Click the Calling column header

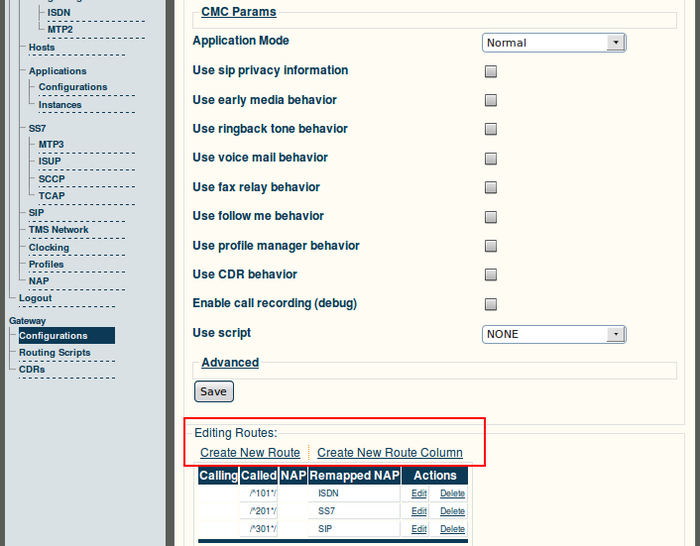coord(218,475)
